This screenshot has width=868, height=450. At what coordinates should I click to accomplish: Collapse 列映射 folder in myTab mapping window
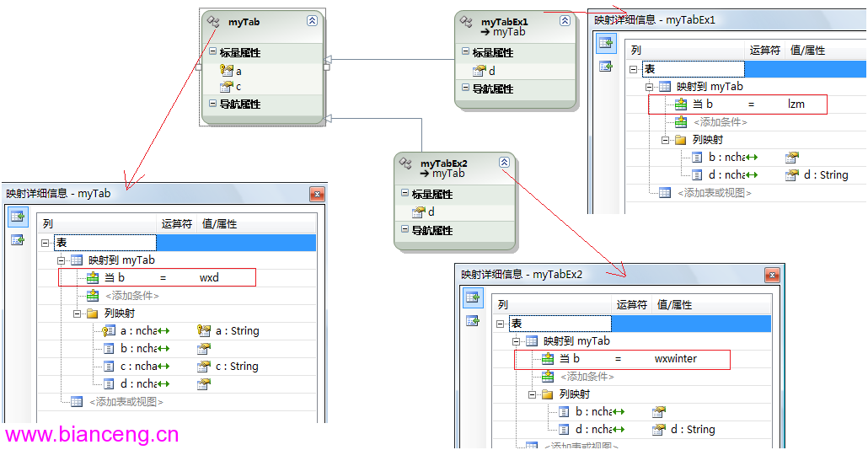(x=77, y=313)
